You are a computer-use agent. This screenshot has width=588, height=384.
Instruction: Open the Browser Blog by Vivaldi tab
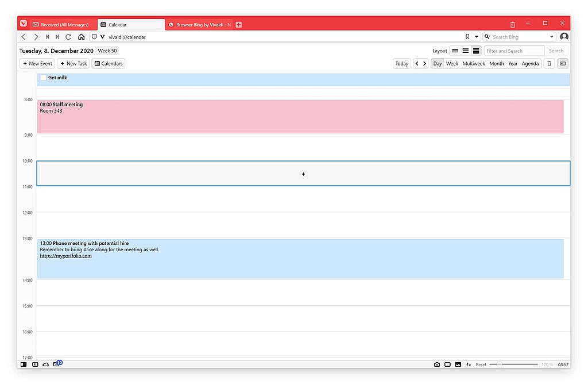(x=199, y=25)
